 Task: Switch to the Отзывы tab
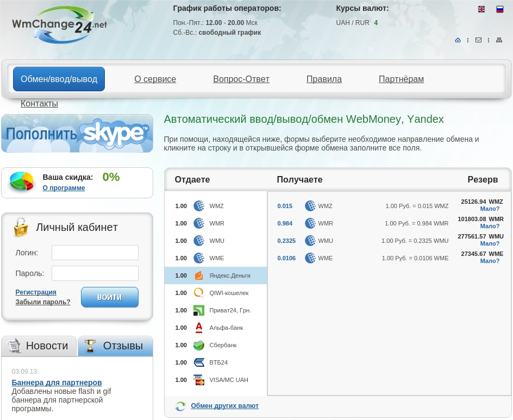(x=115, y=346)
